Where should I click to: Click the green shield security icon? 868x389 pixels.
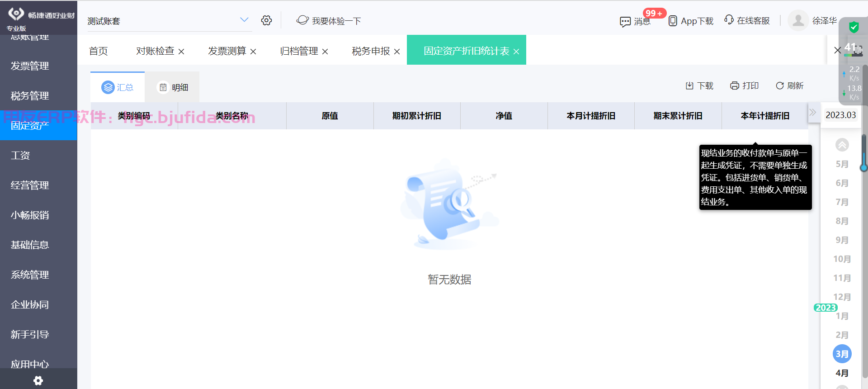[x=854, y=27]
